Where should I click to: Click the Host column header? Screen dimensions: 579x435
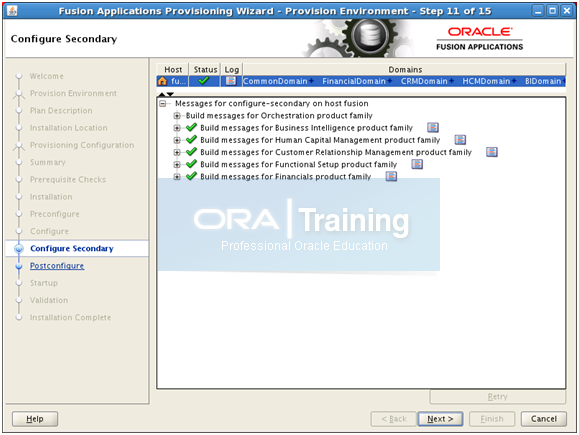(x=173, y=69)
